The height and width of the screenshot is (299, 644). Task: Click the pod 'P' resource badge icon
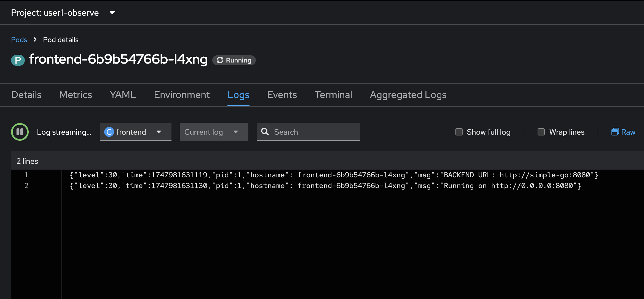pos(18,60)
